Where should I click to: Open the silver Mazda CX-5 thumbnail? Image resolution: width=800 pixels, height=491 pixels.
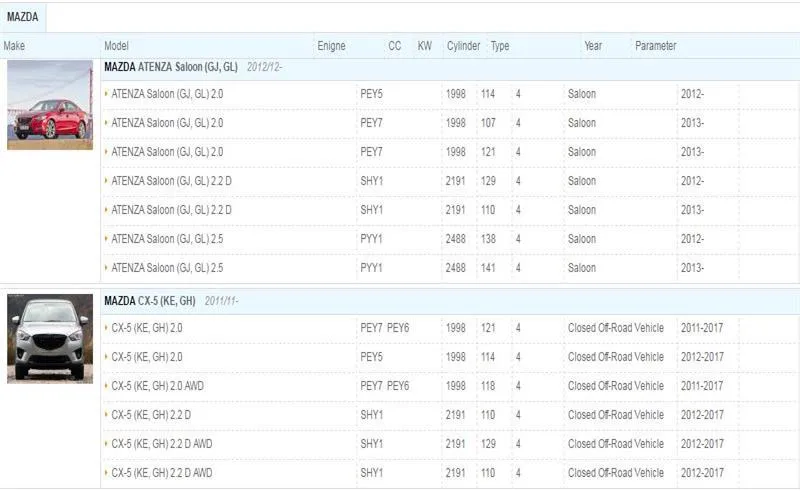point(50,338)
